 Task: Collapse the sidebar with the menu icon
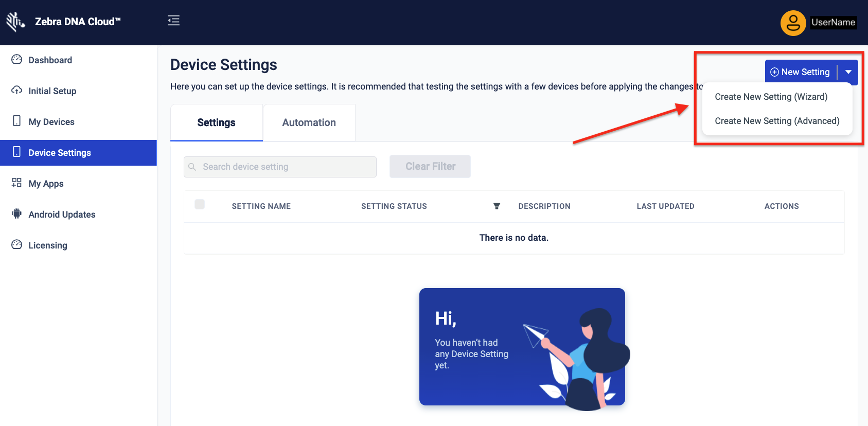click(173, 21)
